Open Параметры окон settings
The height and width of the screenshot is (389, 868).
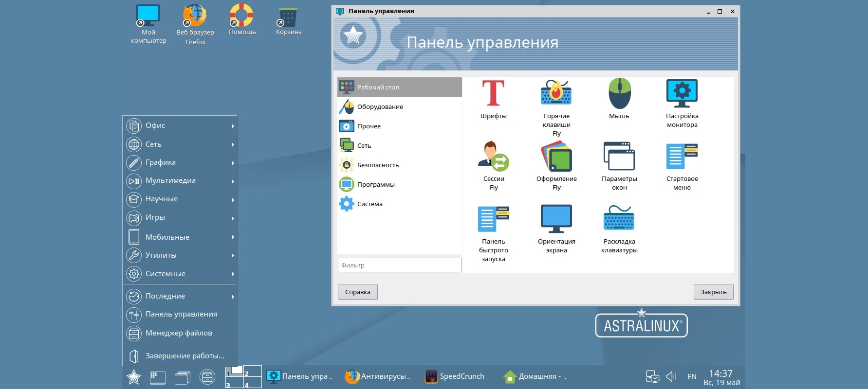619,166
